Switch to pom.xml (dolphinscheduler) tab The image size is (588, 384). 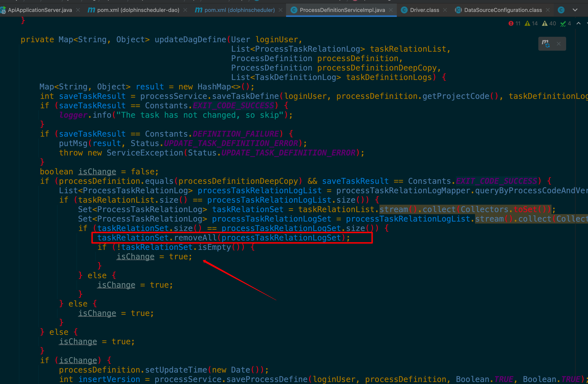(239, 10)
